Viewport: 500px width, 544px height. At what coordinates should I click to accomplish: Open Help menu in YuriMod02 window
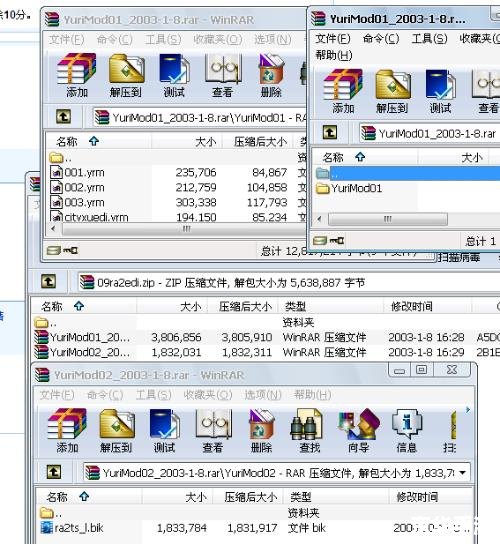click(312, 395)
